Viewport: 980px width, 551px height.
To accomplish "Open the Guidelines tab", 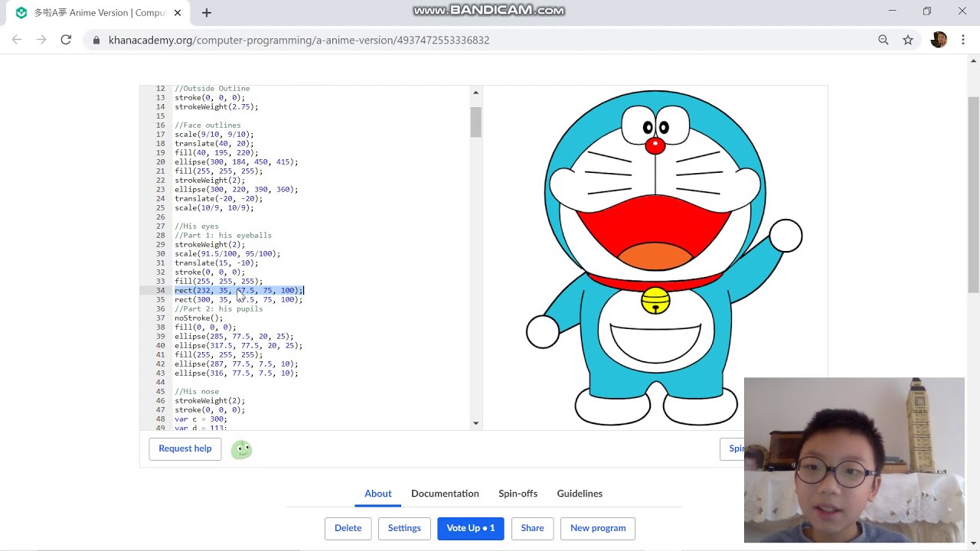I will pyautogui.click(x=580, y=494).
